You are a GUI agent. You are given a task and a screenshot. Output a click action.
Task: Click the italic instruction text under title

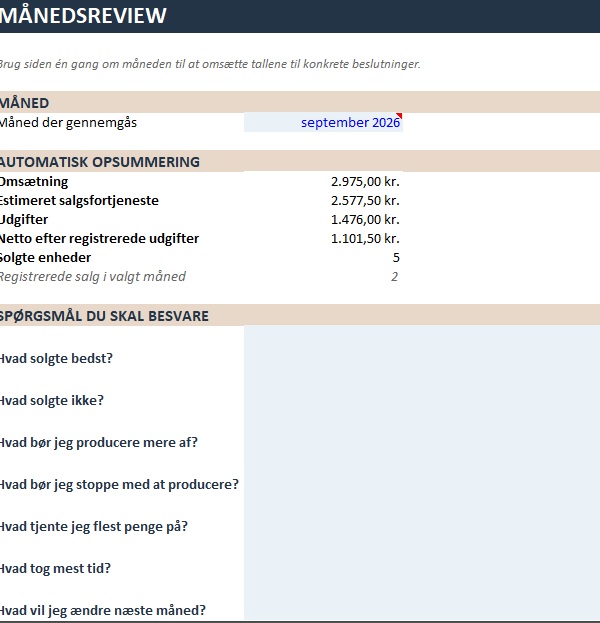click(210, 64)
